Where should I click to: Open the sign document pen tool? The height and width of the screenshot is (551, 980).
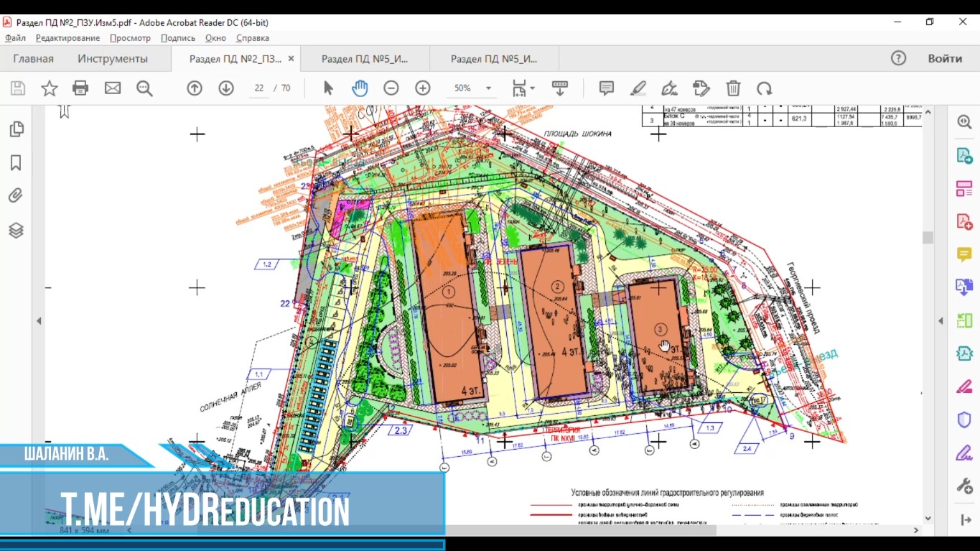click(669, 88)
